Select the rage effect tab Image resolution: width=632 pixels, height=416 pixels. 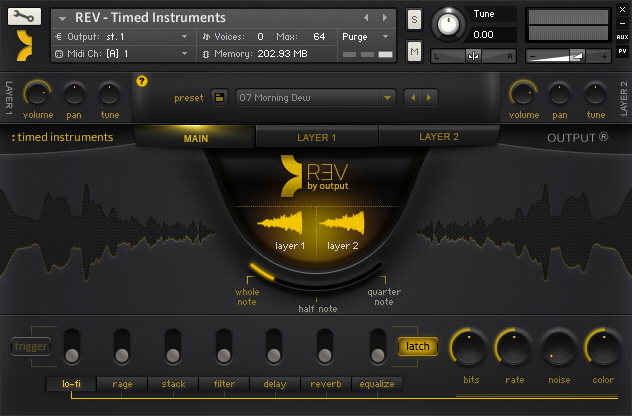pyautogui.click(x=122, y=384)
